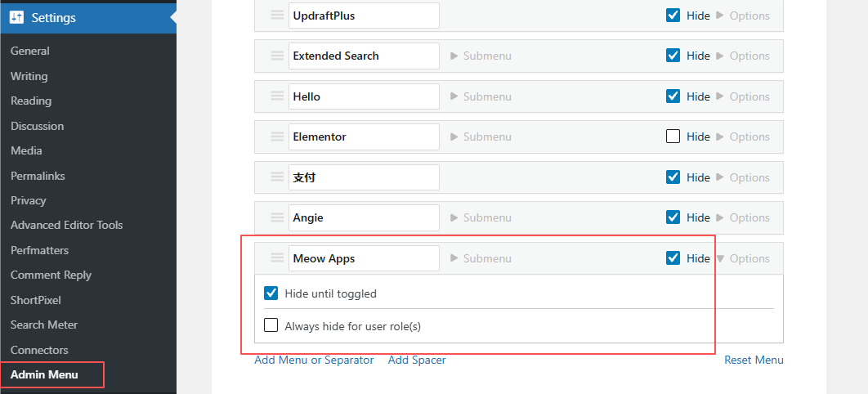The image size is (868, 394).
Task: Uncheck Hide checkbox for 支付
Action: 673,177
